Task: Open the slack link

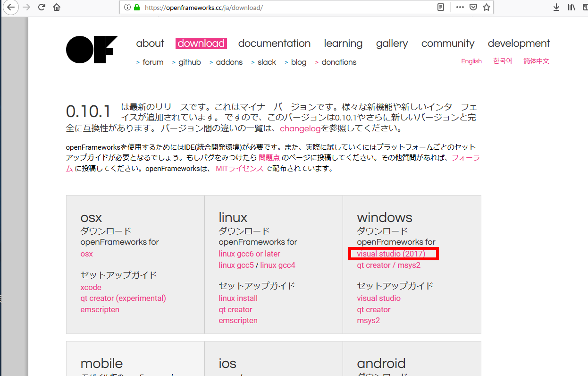Action: click(x=267, y=62)
